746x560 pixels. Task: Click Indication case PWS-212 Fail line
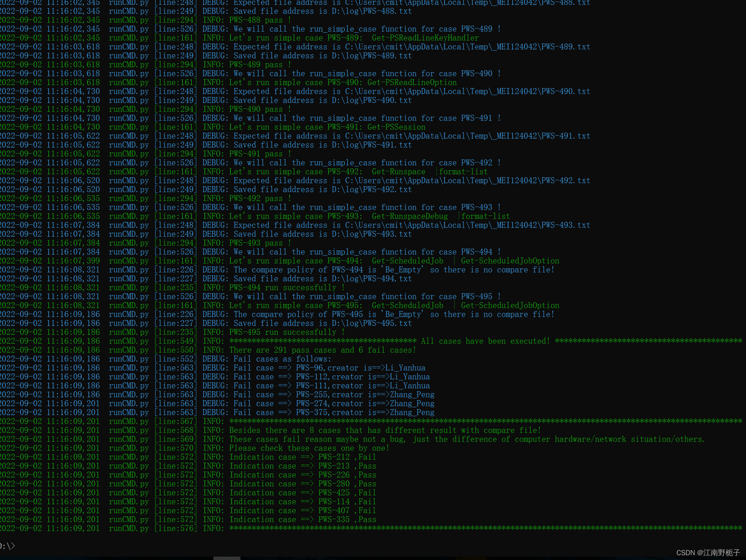click(x=303, y=457)
